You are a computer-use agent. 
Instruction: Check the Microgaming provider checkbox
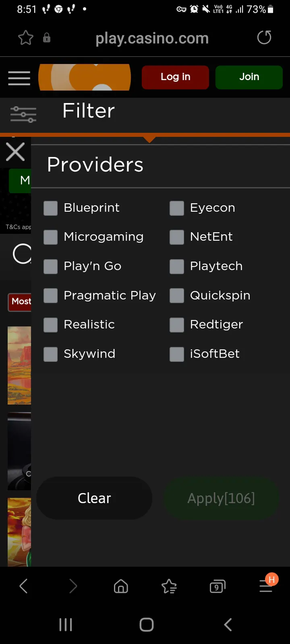click(50, 237)
